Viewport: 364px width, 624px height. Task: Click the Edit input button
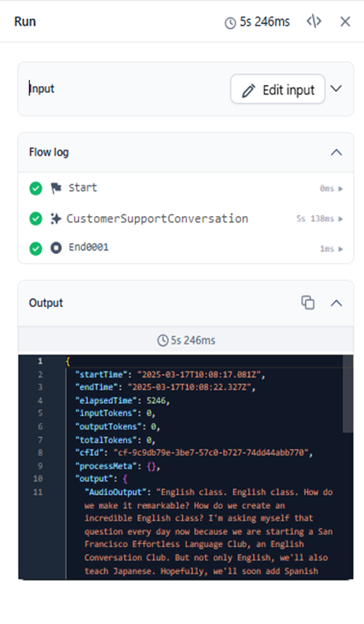coord(278,89)
